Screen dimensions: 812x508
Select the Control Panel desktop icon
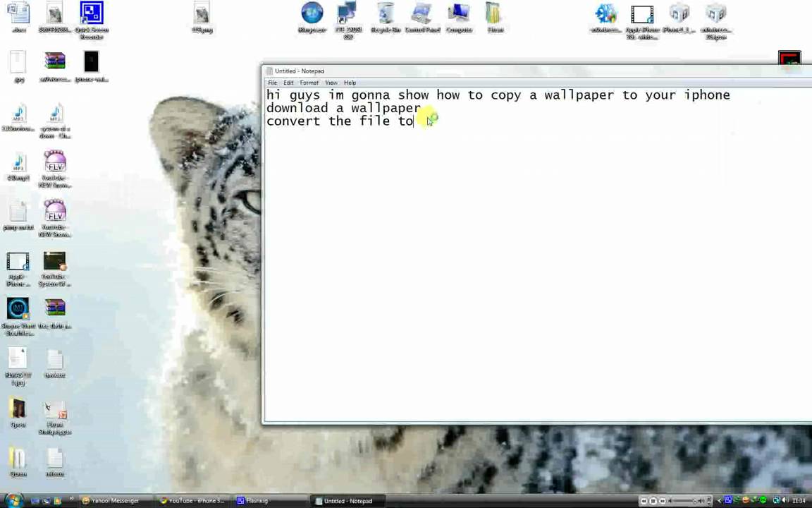[423, 18]
